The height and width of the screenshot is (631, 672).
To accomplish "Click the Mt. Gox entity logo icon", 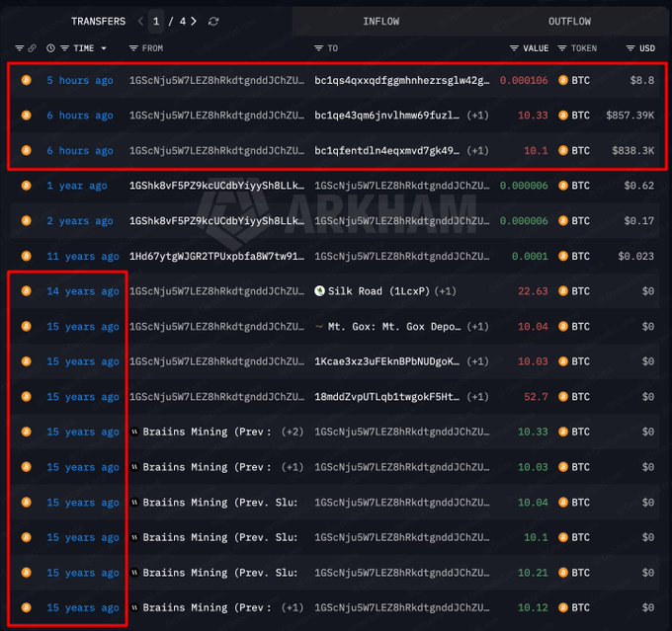I will pos(319,327).
